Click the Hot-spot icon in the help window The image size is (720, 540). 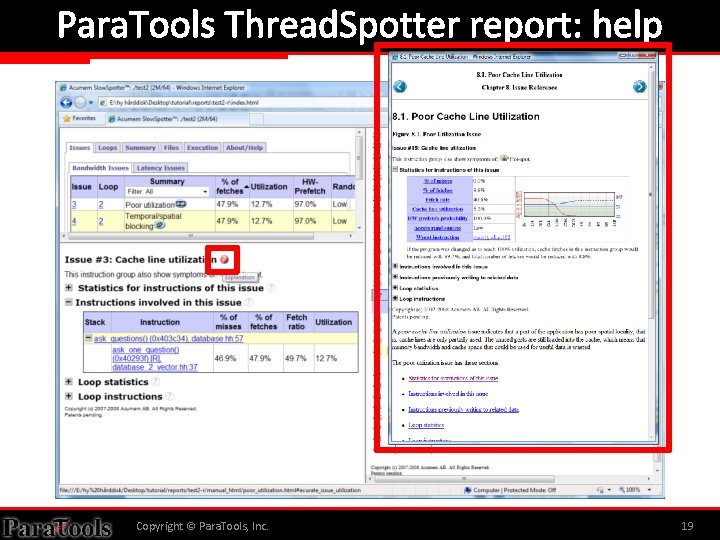(x=504, y=158)
